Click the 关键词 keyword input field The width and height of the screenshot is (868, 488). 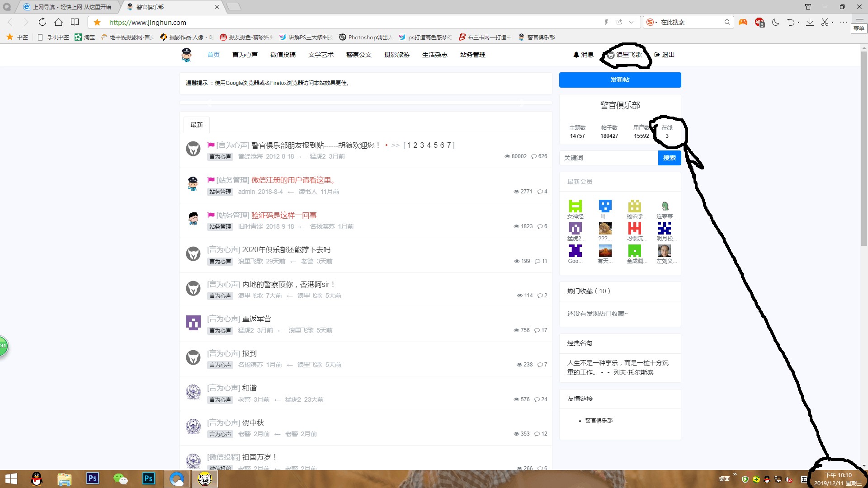(x=609, y=158)
